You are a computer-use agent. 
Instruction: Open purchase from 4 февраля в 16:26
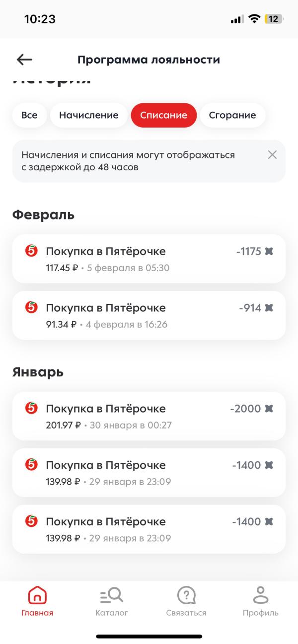click(x=149, y=315)
